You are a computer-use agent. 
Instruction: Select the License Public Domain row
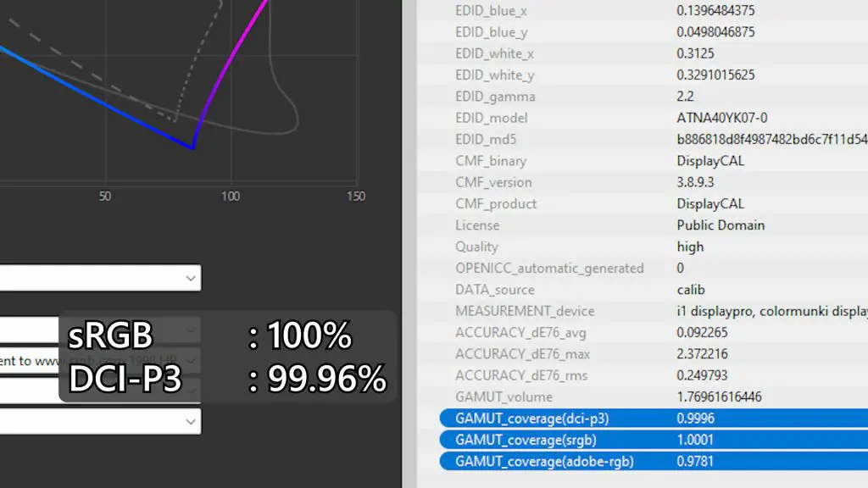(643, 225)
